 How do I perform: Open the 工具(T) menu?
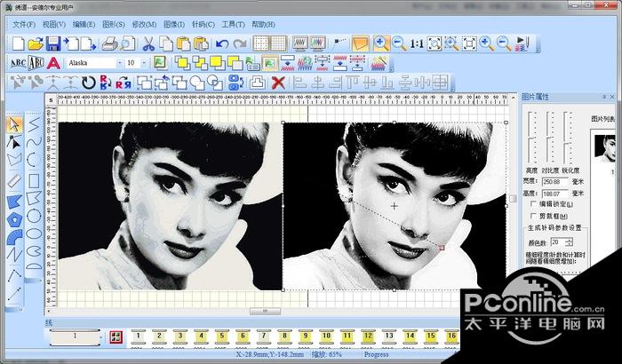(x=233, y=24)
